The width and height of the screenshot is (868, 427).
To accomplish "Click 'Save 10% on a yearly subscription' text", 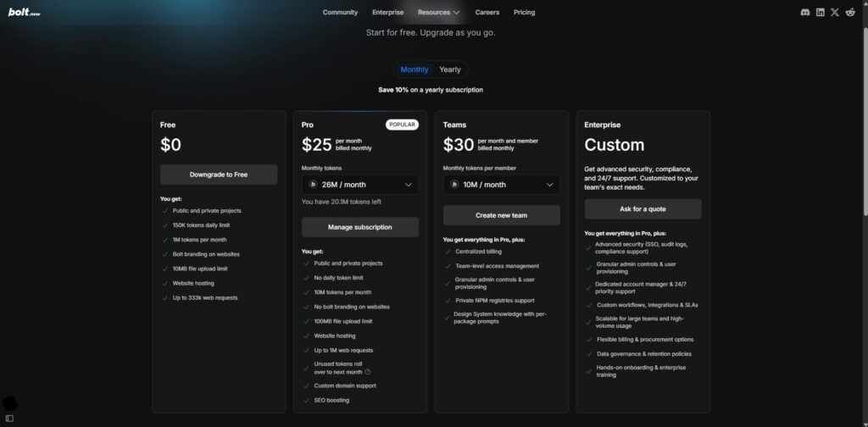I will point(431,90).
